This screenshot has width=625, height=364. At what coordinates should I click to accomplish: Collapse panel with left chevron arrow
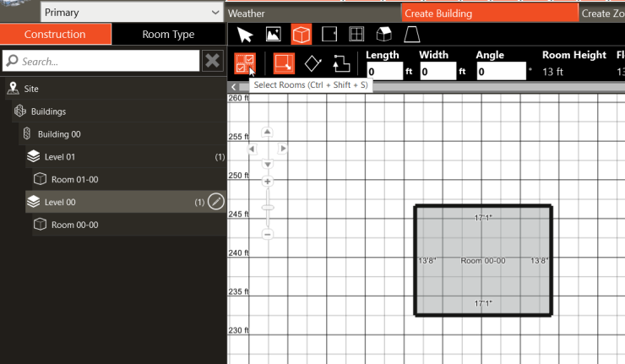234,87
